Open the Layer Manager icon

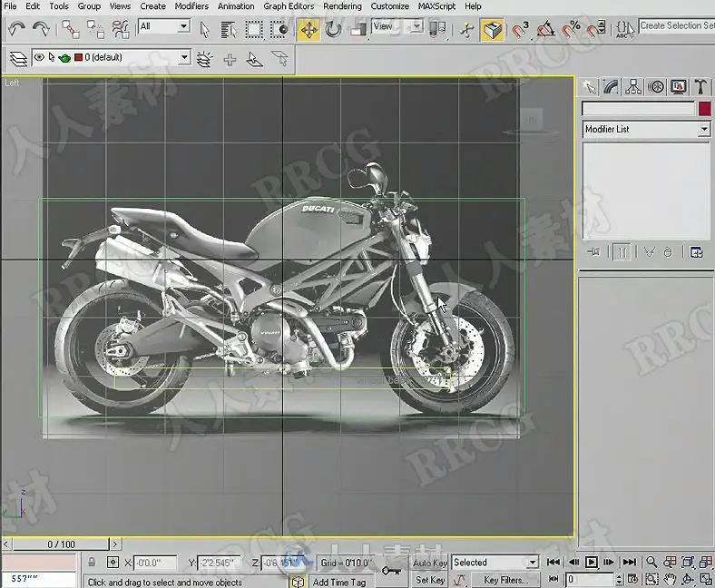pos(17,59)
